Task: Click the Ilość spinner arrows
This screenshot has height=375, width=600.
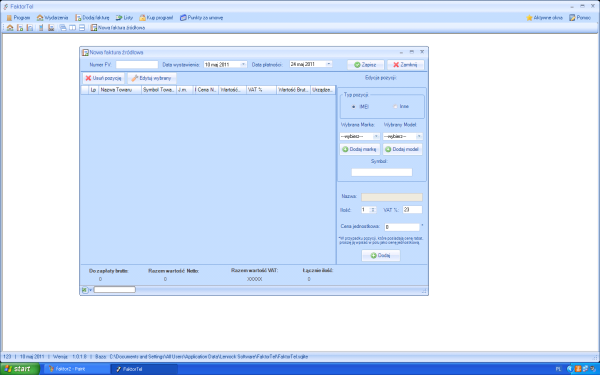Action: [x=373, y=210]
